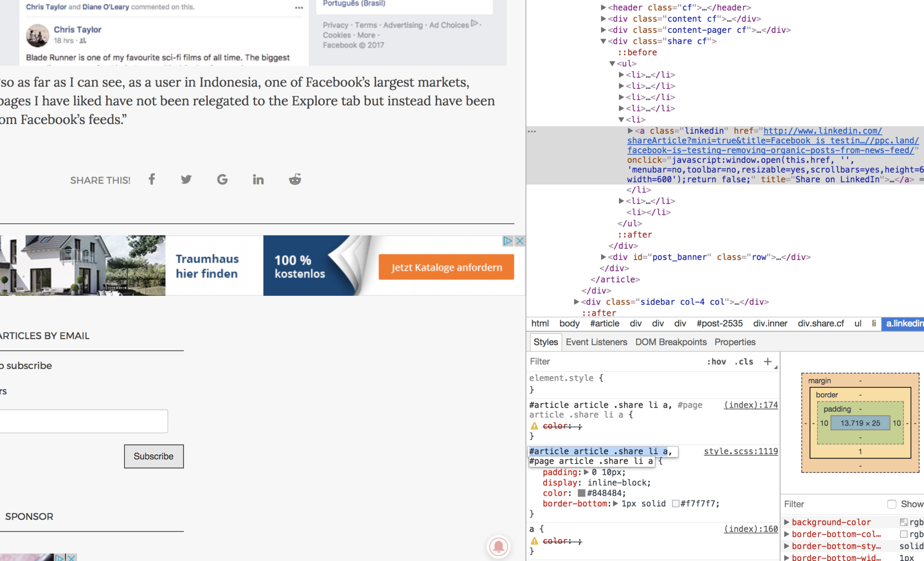Collapse the share cf div node
Image resolution: width=924 pixels, height=561 pixels.
[603, 41]
